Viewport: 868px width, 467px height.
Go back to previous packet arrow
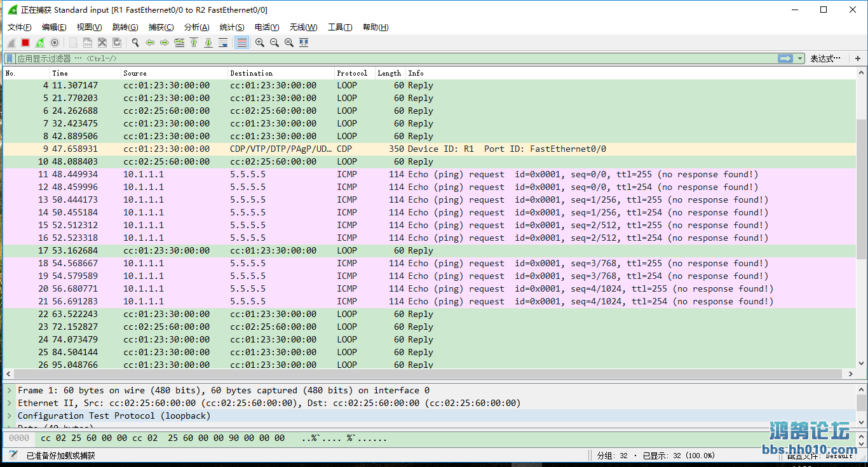coord(150,43)
